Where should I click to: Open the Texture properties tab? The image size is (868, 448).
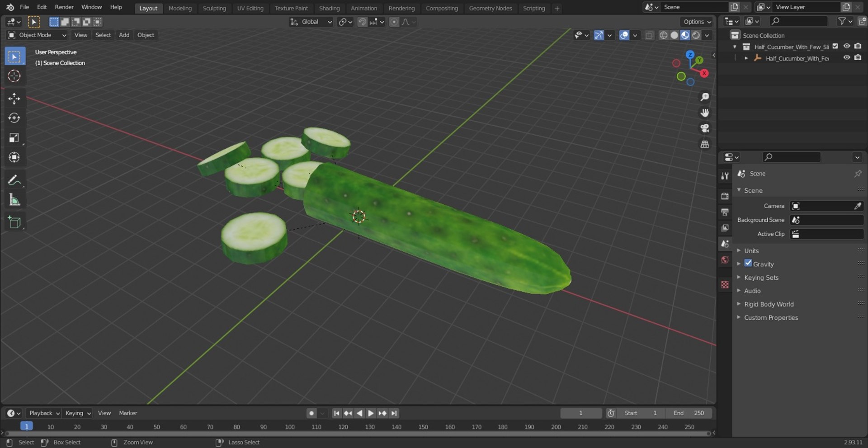tap(725, 284)
